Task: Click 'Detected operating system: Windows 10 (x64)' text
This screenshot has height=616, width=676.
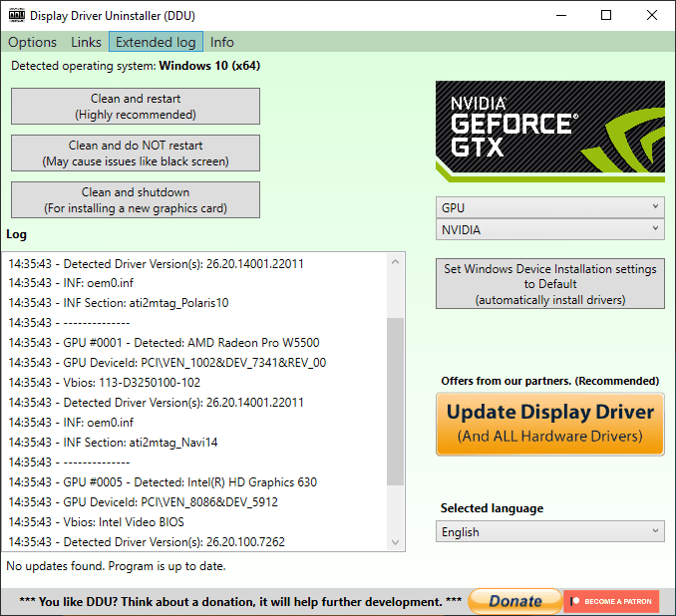Action: [x=136, y=66]
